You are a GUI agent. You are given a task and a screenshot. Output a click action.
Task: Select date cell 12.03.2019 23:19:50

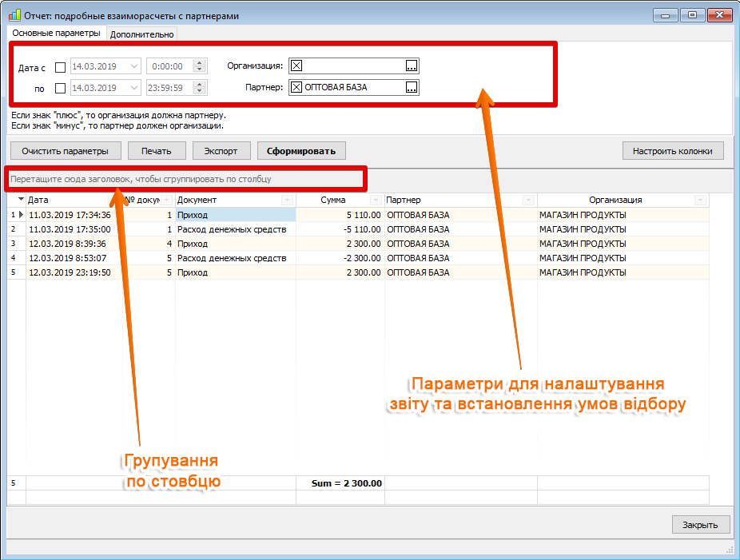74,272
